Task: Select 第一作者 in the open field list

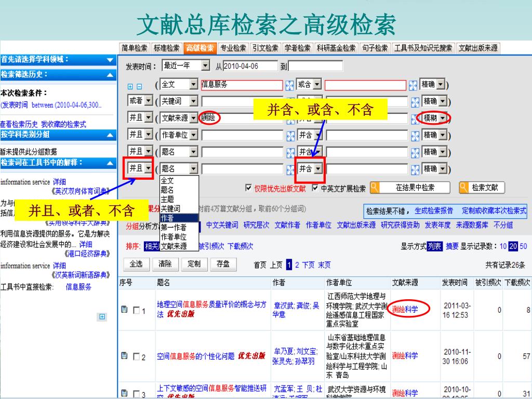Action: click(x=174, y=227)
